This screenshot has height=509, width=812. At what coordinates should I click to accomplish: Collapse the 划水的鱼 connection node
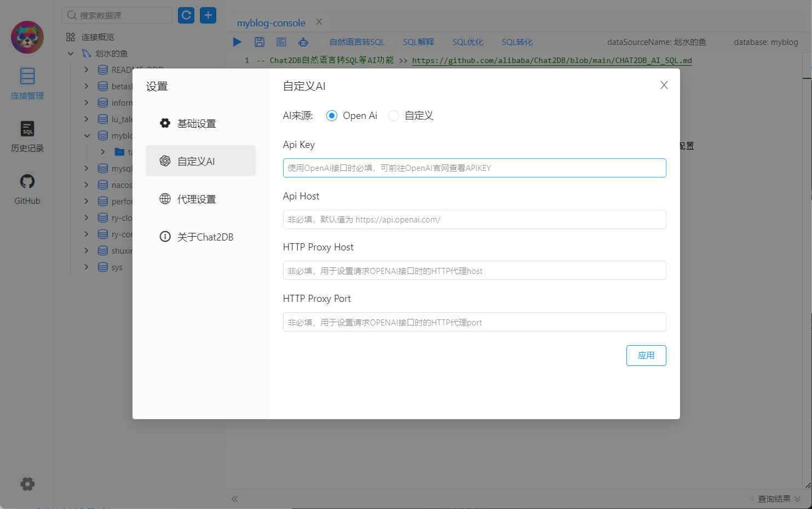71,54
